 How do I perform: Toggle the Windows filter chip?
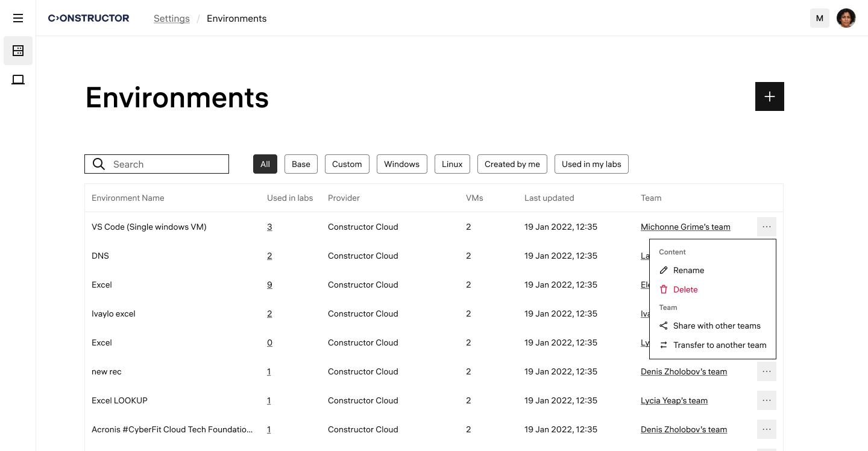[x=401, y=164]
